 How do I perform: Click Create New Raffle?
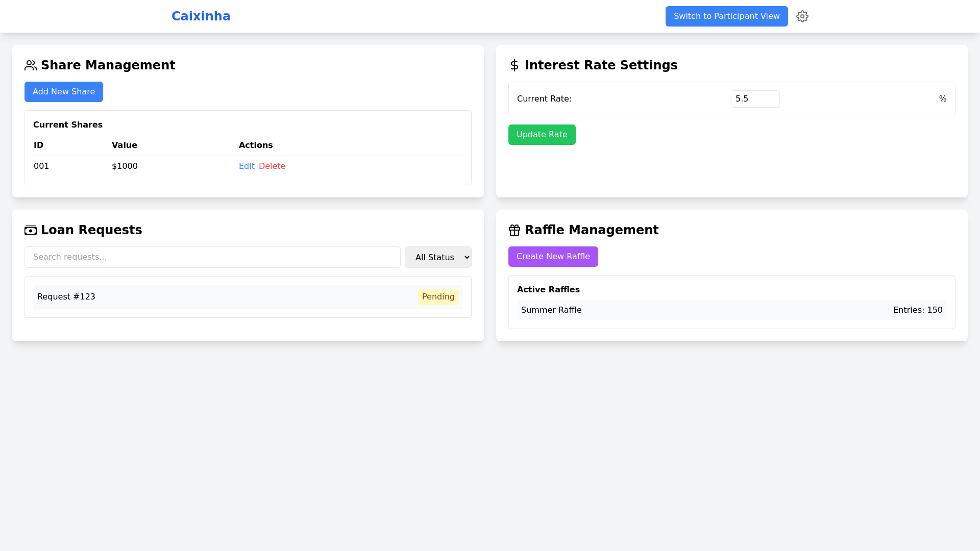click(553, 257)
